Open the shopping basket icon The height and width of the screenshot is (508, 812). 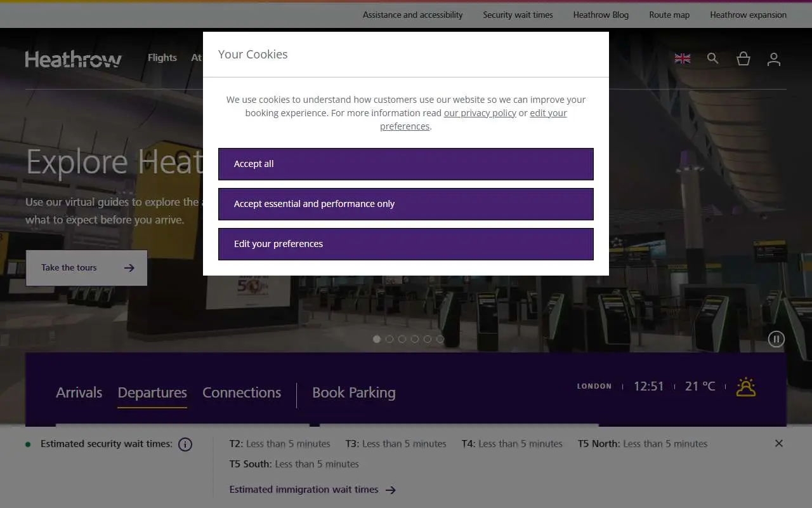pyautogui.click(x=743, y=58)
